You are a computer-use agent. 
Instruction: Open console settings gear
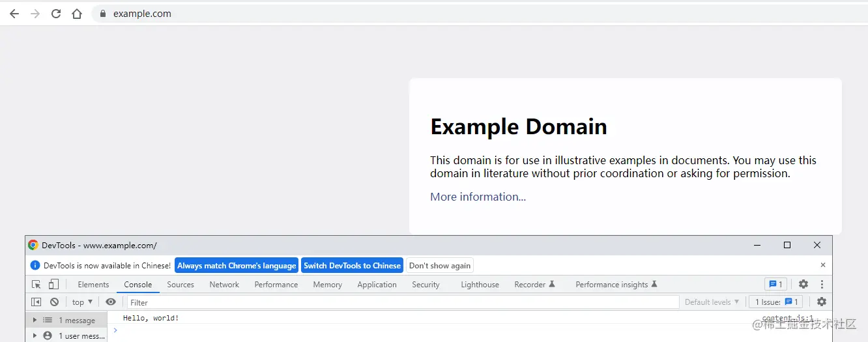tap(822, 302)
